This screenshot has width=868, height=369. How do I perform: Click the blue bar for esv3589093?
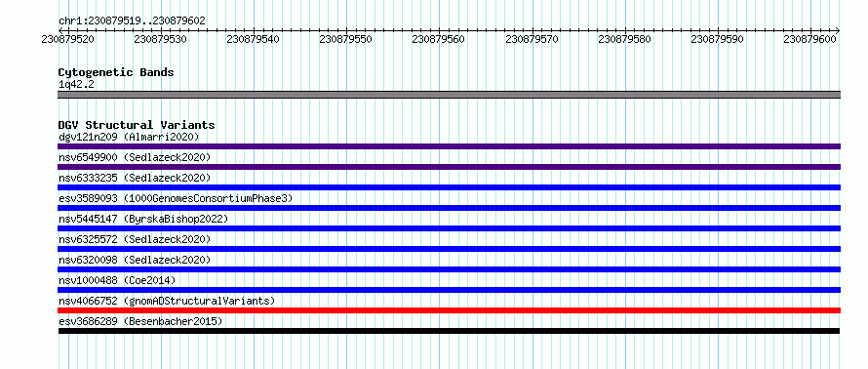[449, 208]
